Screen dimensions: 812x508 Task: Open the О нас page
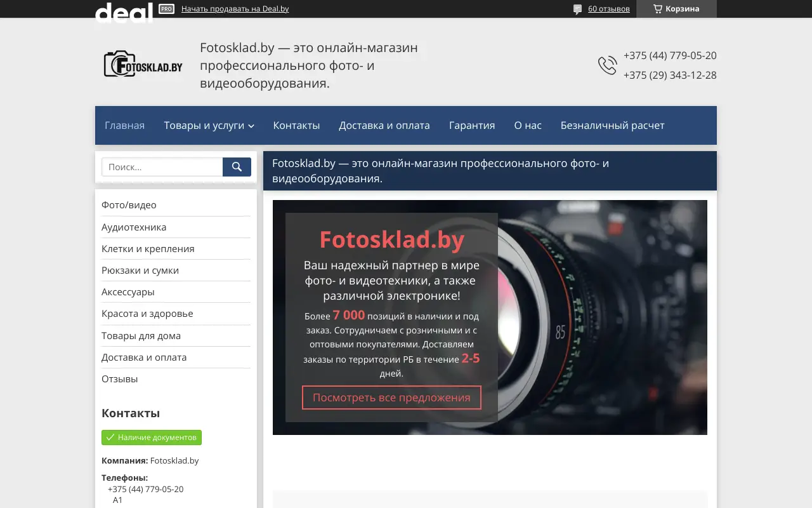tap(527, 125)
